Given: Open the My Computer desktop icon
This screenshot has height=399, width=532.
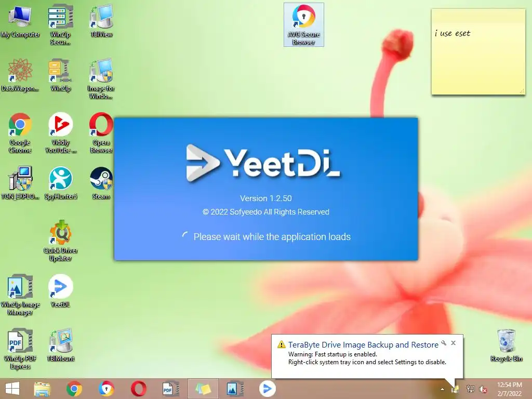Looking at the screenshot, I should [x=20, y=22].
